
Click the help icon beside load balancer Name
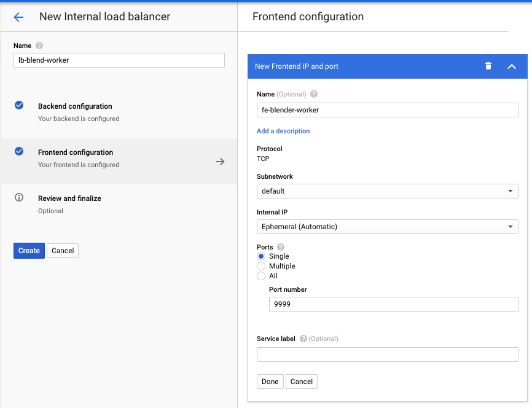tap(39, 45)
